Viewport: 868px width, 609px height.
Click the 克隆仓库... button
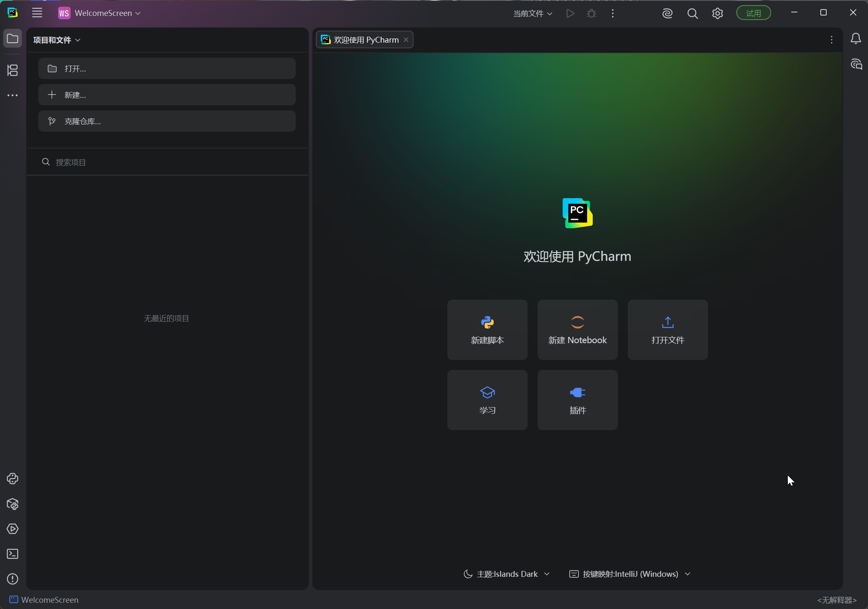click(167, 121)
